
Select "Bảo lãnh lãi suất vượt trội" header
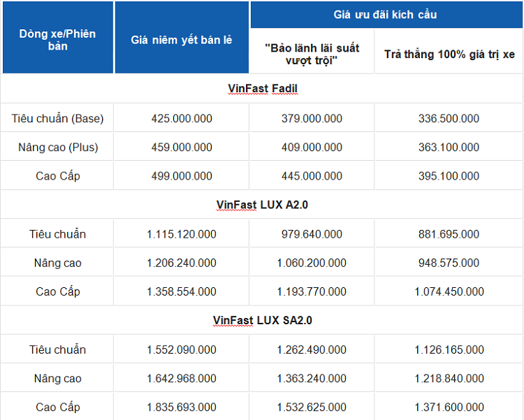point(312,55)
